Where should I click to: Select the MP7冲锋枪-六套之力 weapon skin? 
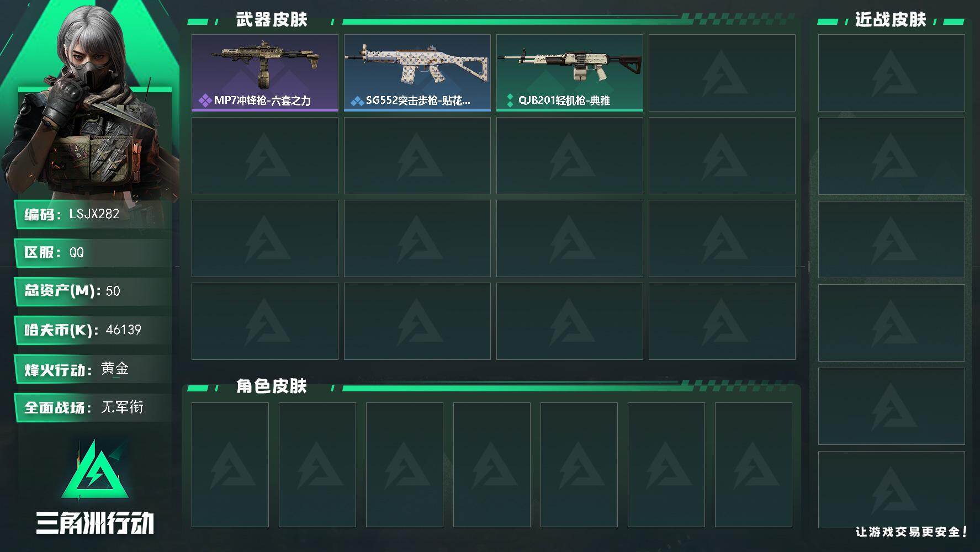265,73
